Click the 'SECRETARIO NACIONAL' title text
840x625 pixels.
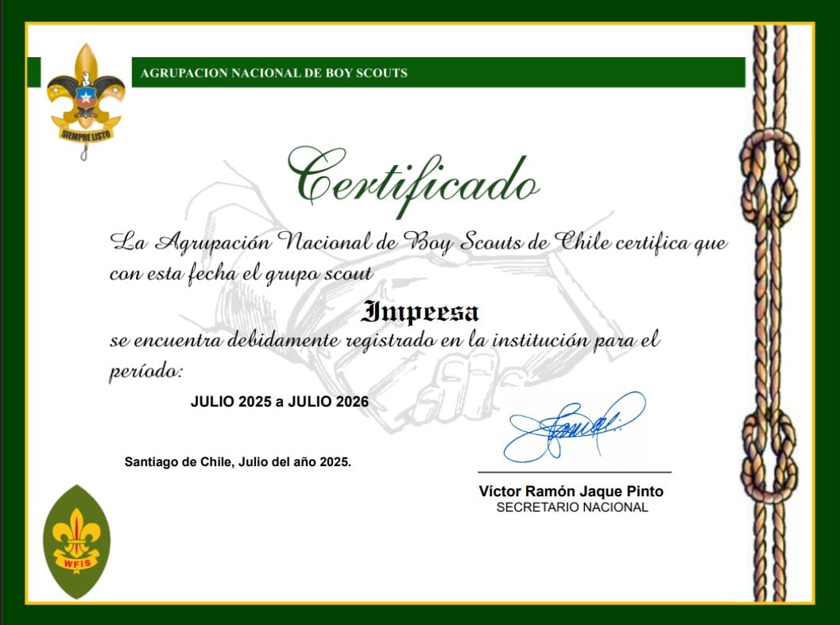coord(571,507)
